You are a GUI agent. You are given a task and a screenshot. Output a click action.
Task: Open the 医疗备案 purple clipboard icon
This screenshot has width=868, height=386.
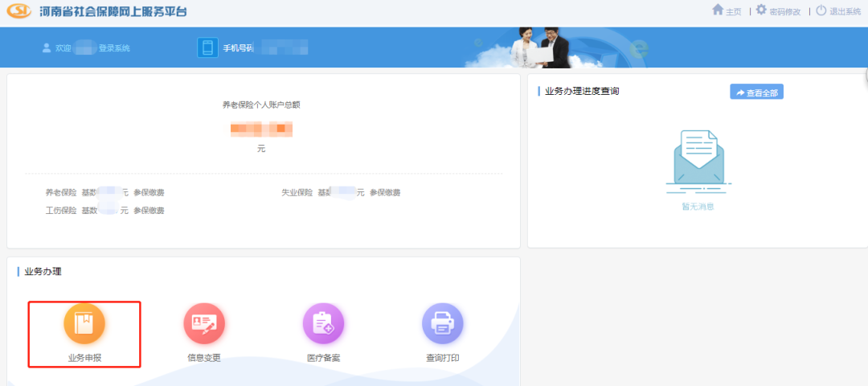coord(323,323)
